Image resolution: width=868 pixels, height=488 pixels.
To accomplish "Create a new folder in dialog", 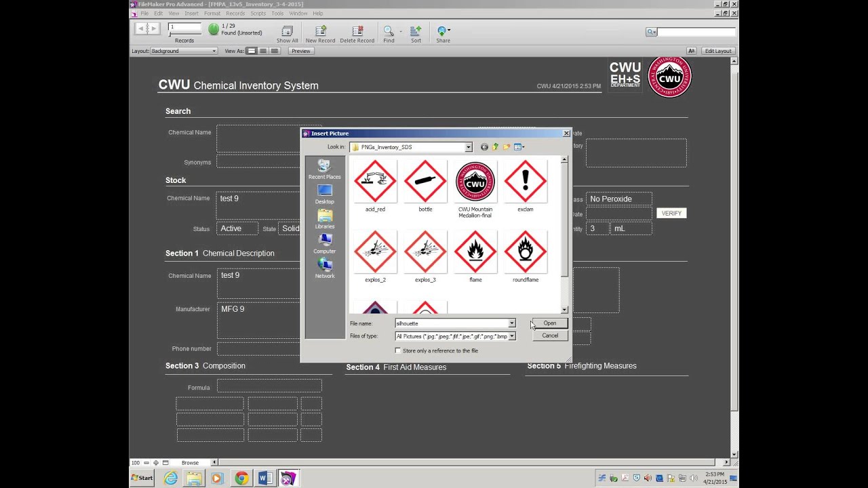I will pos(507,147).
